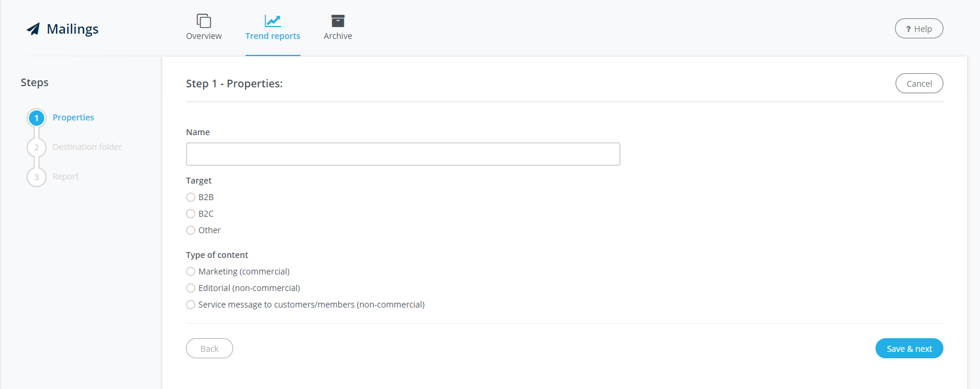
Task: Click the Back button
Action: 210,348
